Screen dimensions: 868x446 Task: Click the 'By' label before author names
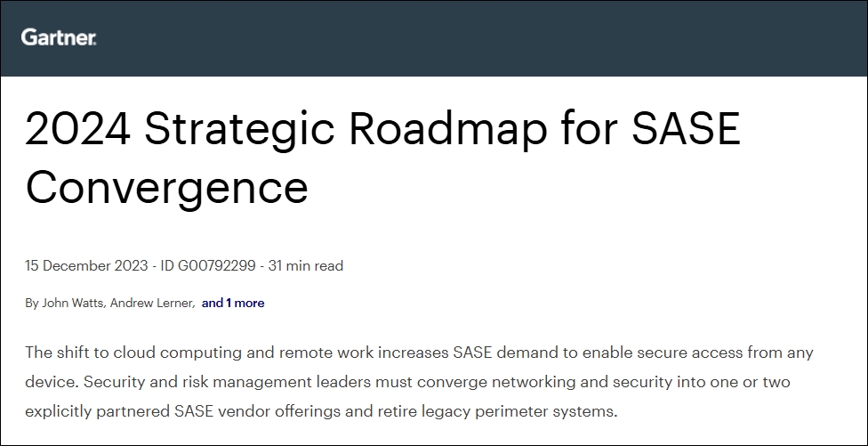32,303
